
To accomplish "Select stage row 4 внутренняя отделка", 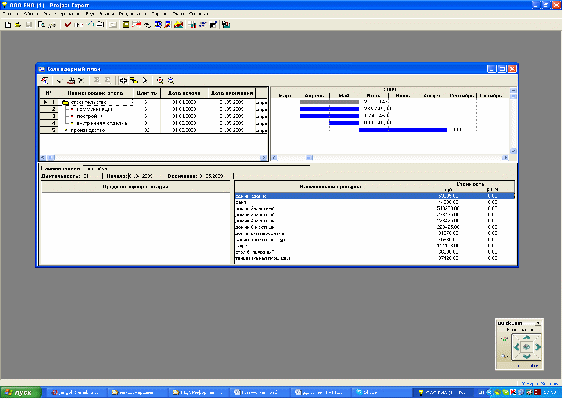I will (x=153, y=123).
